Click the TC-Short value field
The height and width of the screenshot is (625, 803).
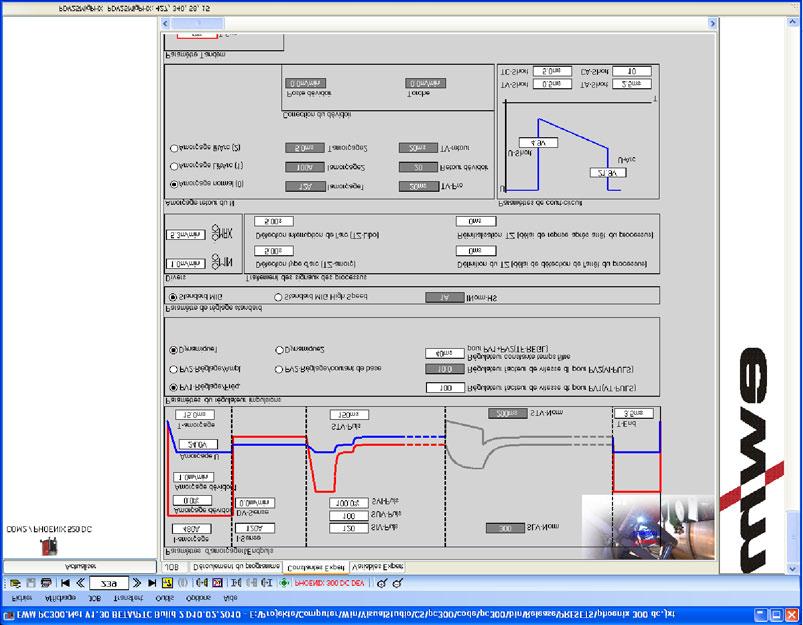552,71
